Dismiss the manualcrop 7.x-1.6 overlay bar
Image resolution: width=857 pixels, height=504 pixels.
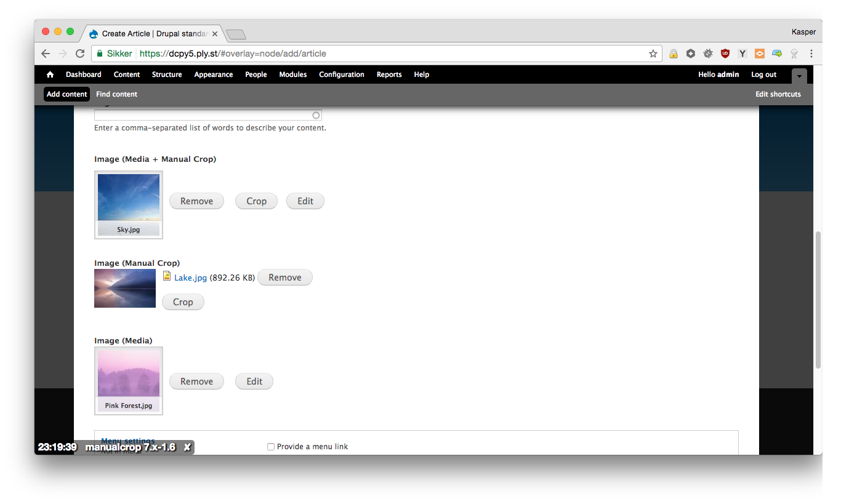point(187,447)
